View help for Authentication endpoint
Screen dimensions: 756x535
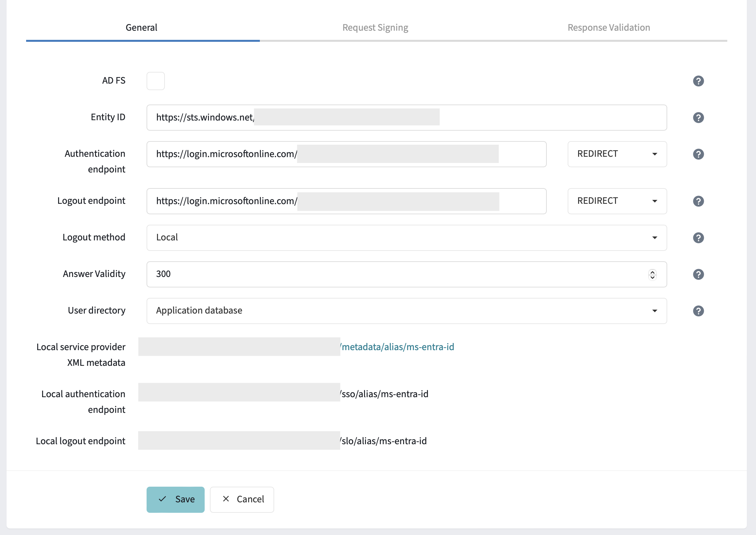click(699, 154)
